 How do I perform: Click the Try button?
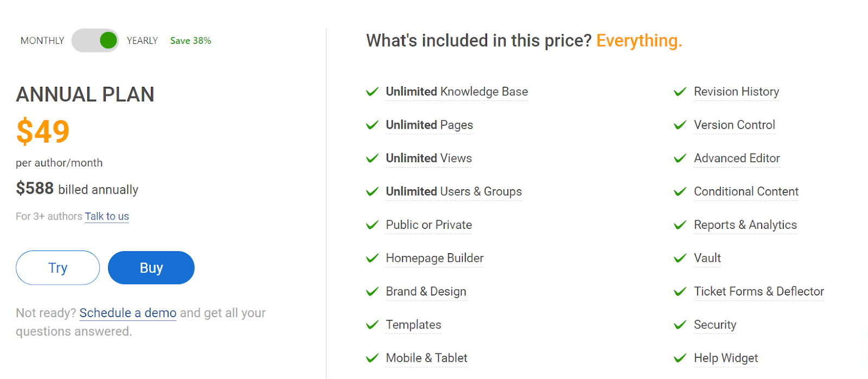pos(58,268)
